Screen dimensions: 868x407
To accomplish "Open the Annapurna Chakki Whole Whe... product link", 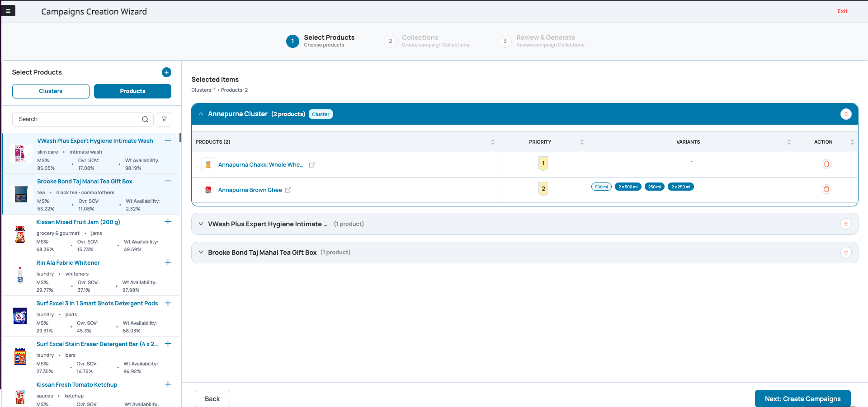I will click(x=261, y=165).
